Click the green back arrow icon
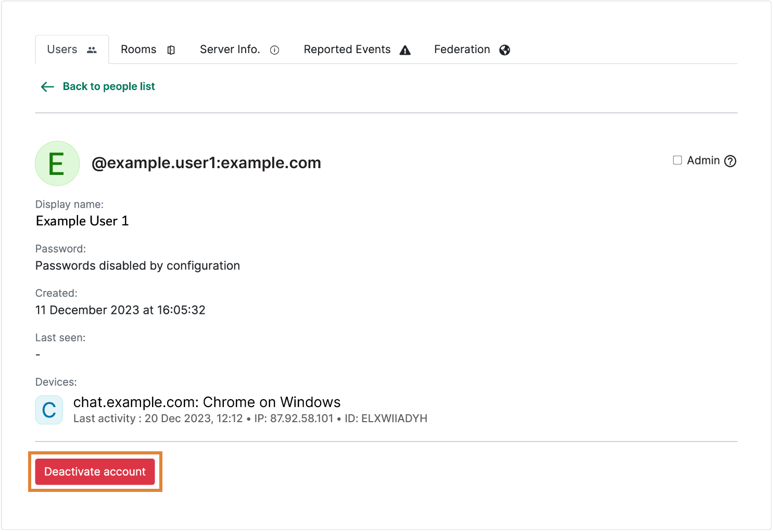This screenshot has height=532, width=773. click(47, 87)
